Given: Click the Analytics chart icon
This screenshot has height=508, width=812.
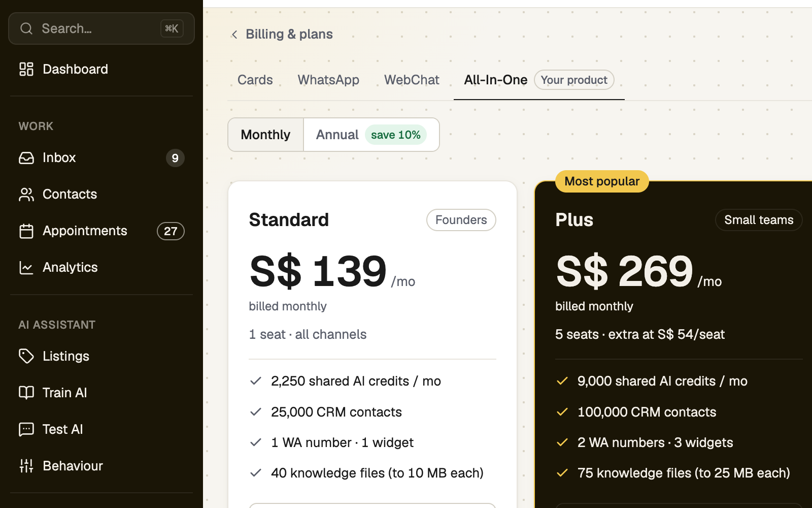Looking at the screenshot, I should point(26,268).
